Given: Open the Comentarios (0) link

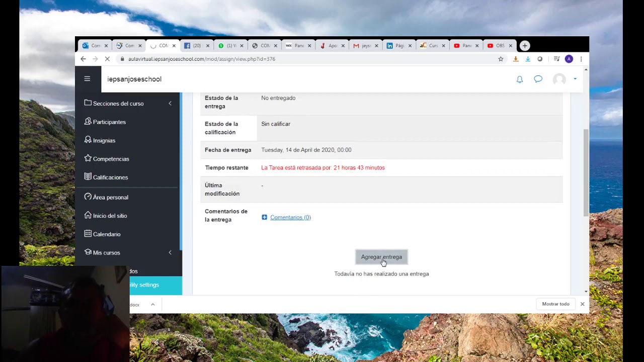Looking at the screenshot, I should [x=290, y=217].
